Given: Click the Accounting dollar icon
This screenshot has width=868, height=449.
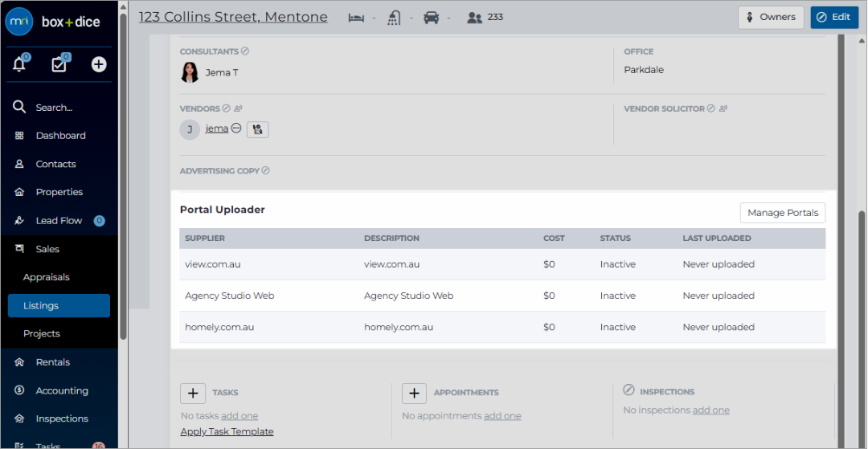Looking at the screenshot, I should pyautogui.click(x=19, y=390).
